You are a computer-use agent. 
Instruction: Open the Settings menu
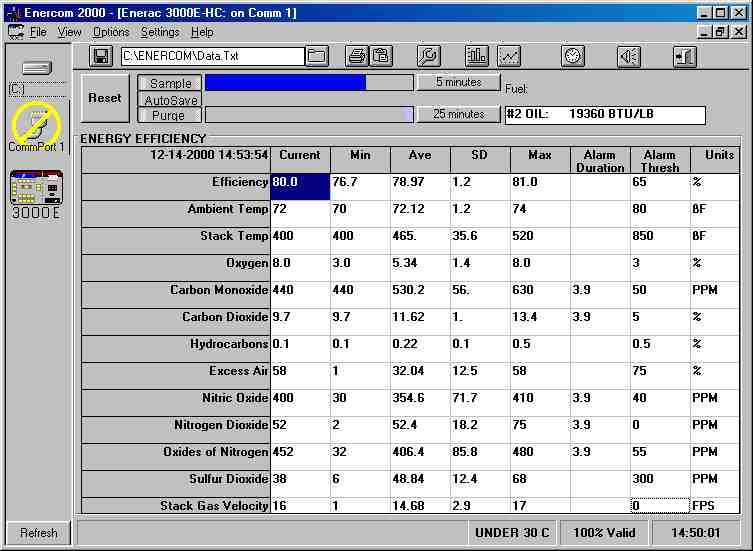click(160, 32)
